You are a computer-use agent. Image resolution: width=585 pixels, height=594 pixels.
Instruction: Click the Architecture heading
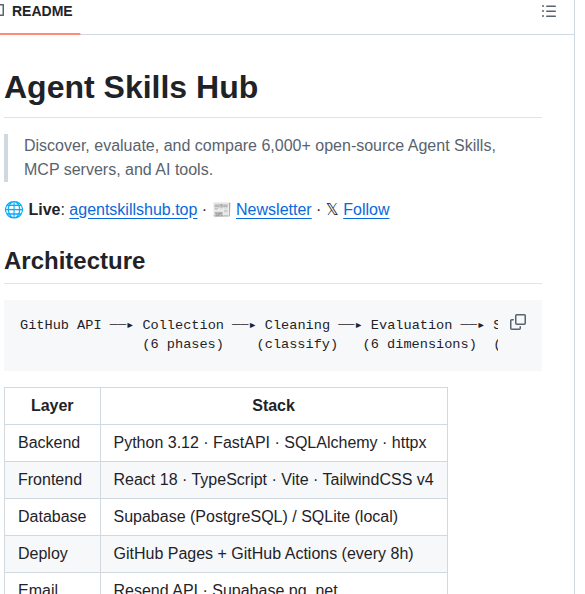75,261
